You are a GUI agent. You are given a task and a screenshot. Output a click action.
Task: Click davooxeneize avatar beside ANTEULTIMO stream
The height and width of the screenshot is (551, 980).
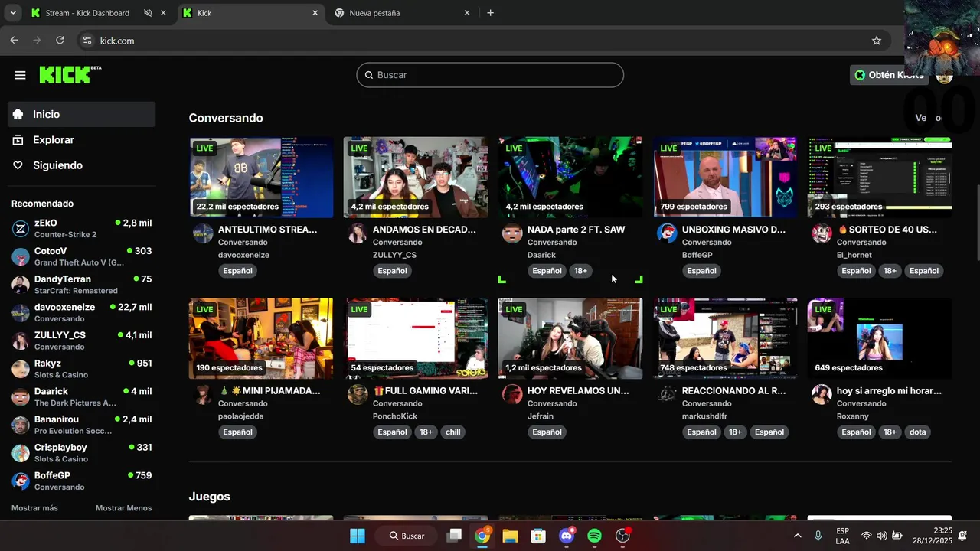click(203, 233)
